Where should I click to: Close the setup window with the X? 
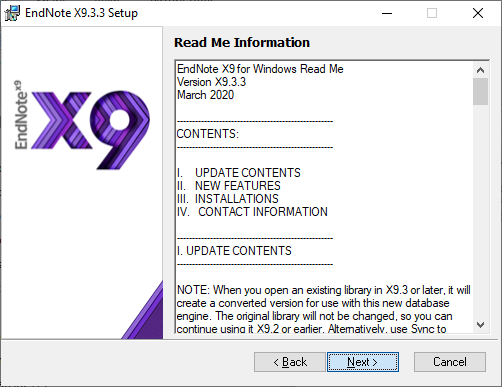478,13
